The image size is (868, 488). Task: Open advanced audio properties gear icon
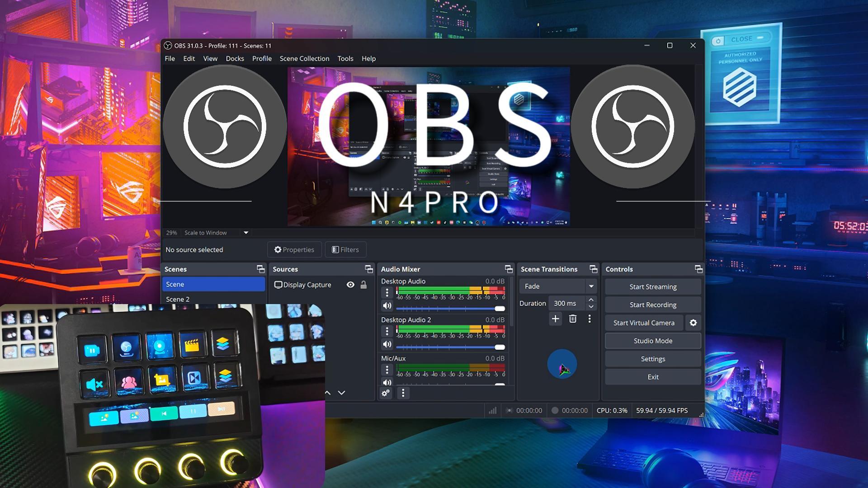(x=386, y=393)
